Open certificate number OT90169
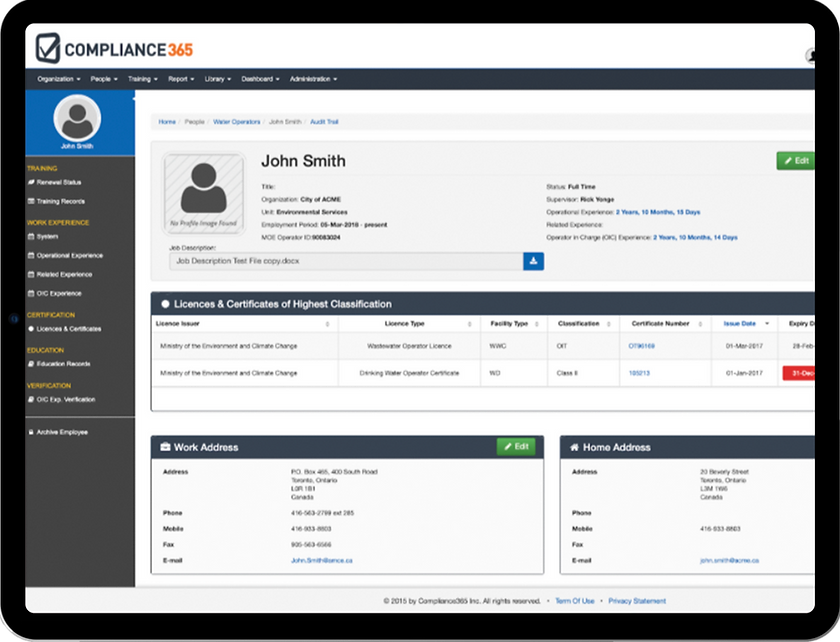Image resolution: width=840 pixels, height=642 pixels. (641, 346)
